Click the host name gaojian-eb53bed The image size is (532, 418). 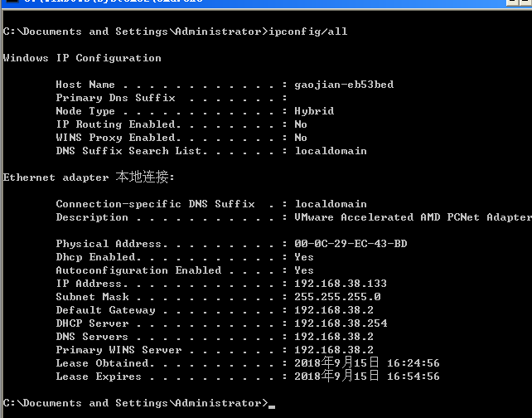pos(344,85)
